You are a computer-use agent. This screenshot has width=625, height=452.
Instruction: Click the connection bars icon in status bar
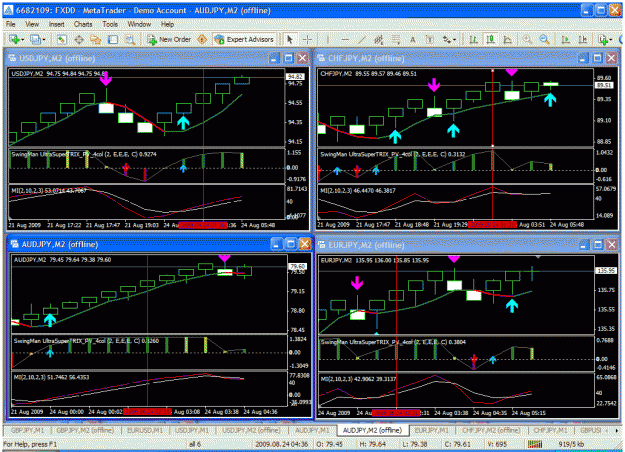[x=535, y=444]
